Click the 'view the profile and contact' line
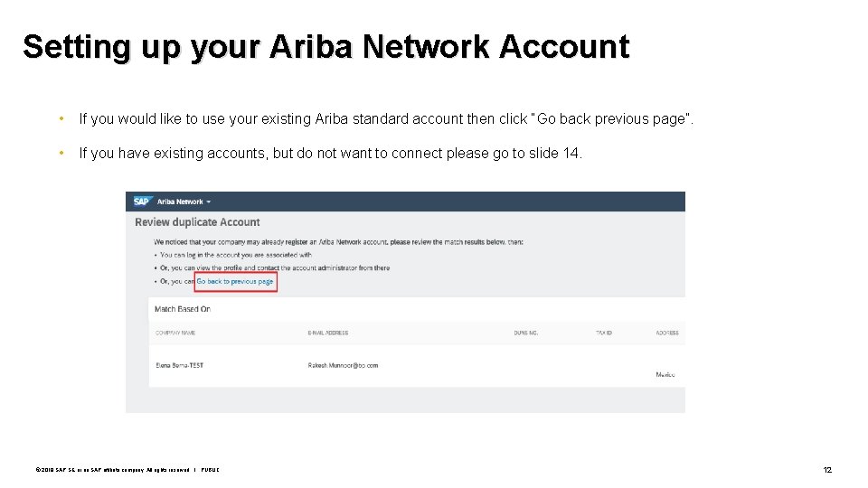The image size is (868, 488). click(x=274, y=267)
